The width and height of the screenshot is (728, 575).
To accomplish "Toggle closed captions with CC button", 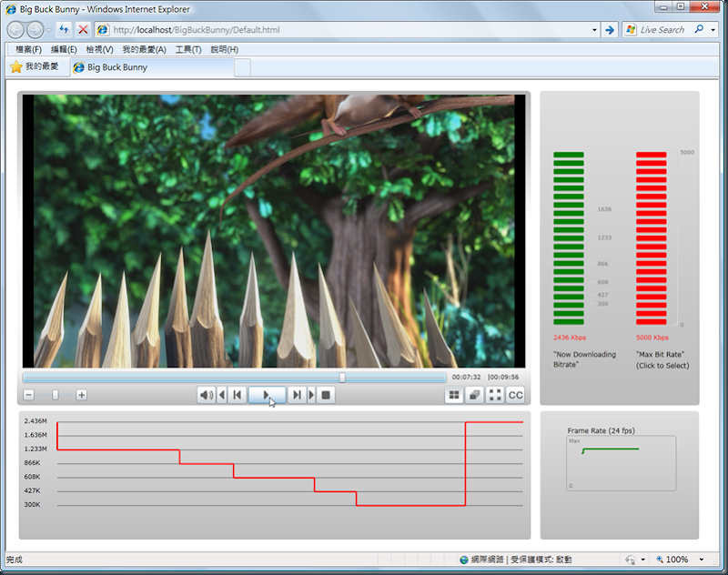I will pyautogui.click(x=516, y=395).
